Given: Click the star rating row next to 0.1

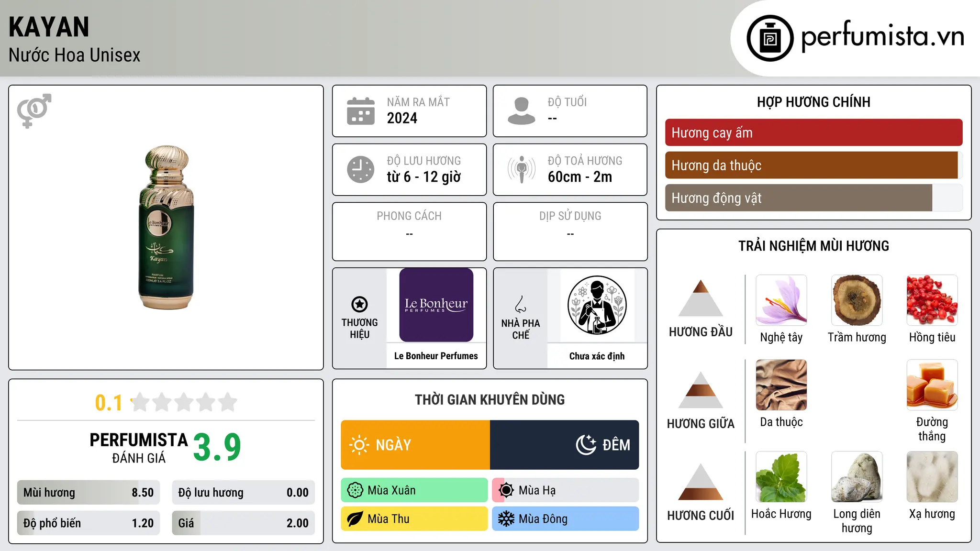Looking at the screenshot, I should (x=184, y=402).
